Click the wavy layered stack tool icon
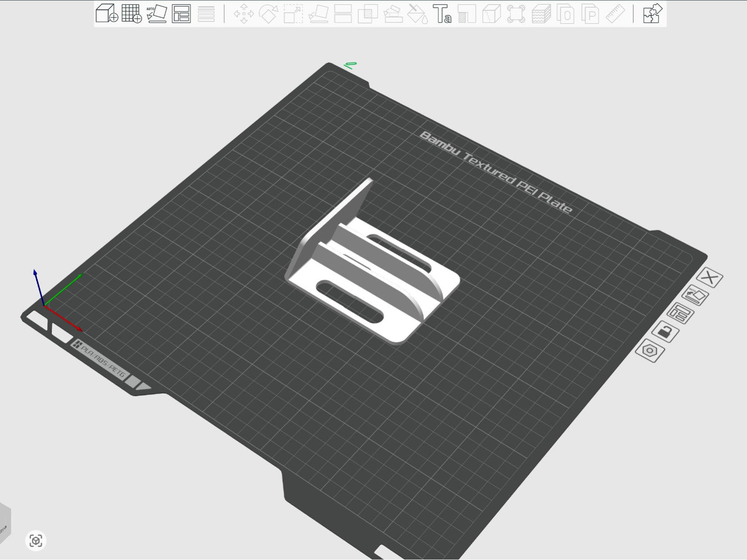The height and width of the screenshot is (560, 747). (x=541, y=13)
